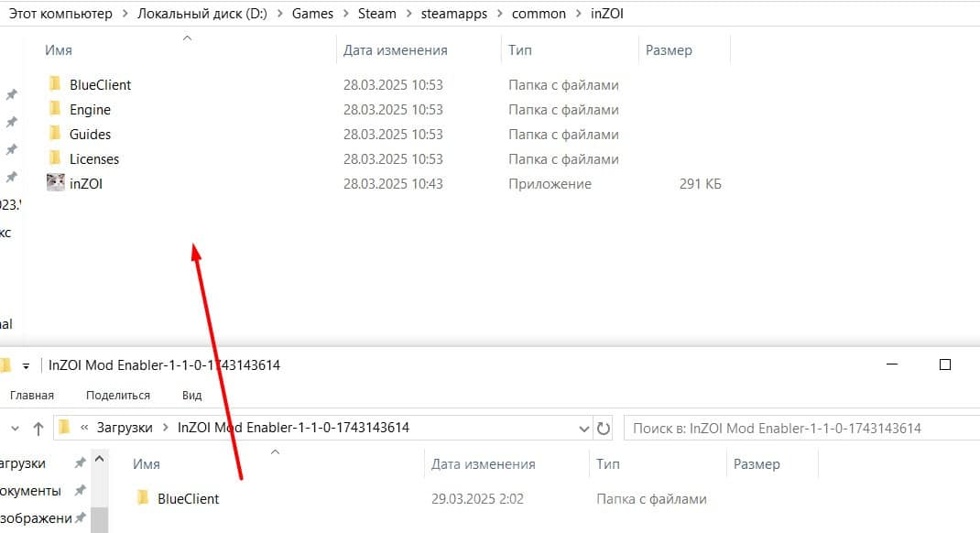This screenshot has height=533, width=980.
Task: Go to Загрузки in Mod Enabler address bar
Action: coord(125,428)
